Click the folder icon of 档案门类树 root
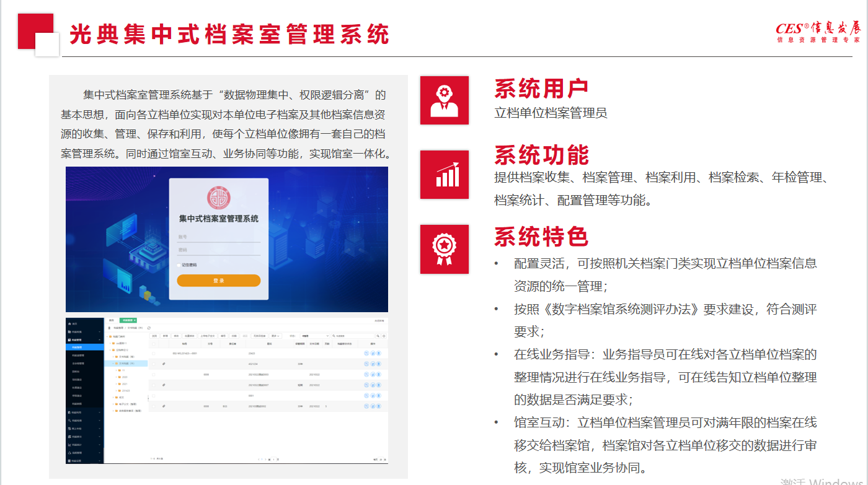Image resolution: width=868 pixels, height=485 pixels. pyautogui.click(x=110, y=336)
